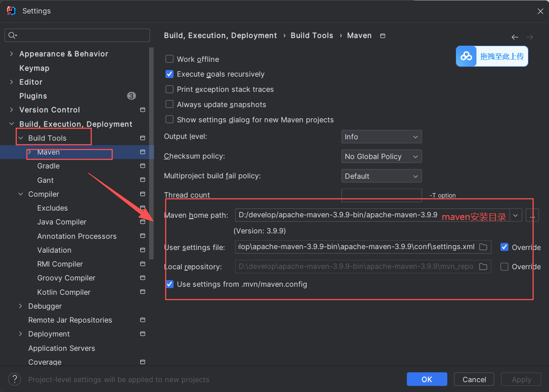Collapse the Compiler node
The width and height of the screenshot is (549, 392).
pyautogui.click(x=21, y=194)
